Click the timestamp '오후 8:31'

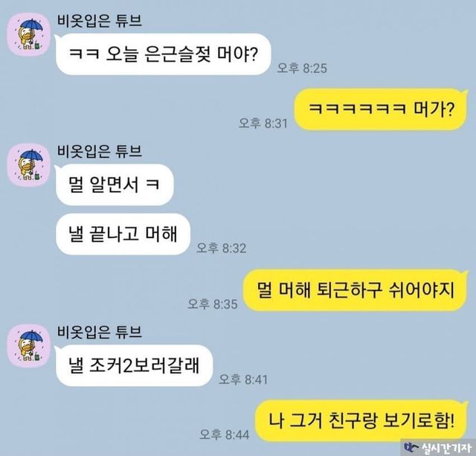click(x=263, y=123)
